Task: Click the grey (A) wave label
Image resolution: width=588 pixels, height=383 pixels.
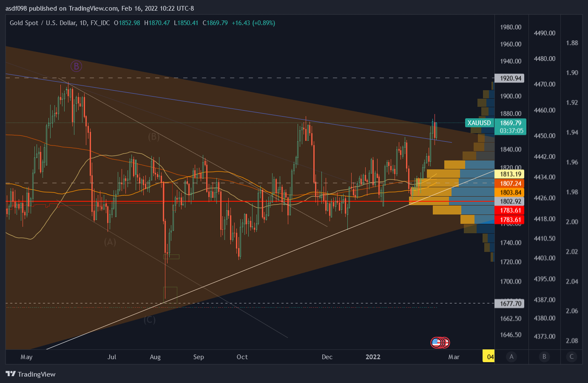Action: pyautogui.click(x=110, y=242)
